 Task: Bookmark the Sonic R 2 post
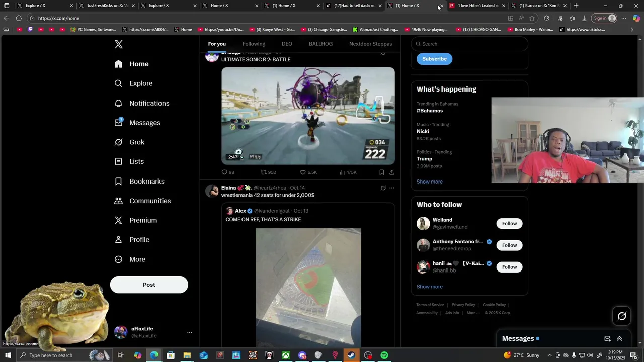coord(382,172)
